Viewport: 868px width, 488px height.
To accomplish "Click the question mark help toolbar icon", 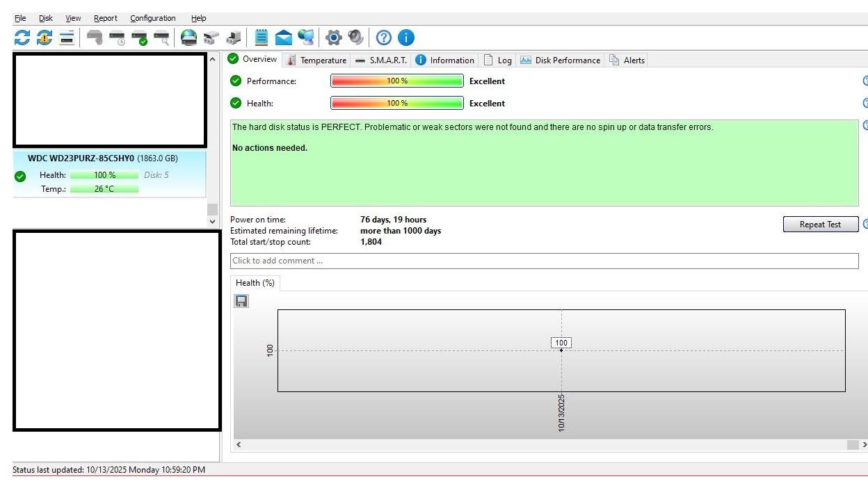I will click(384, 38).
